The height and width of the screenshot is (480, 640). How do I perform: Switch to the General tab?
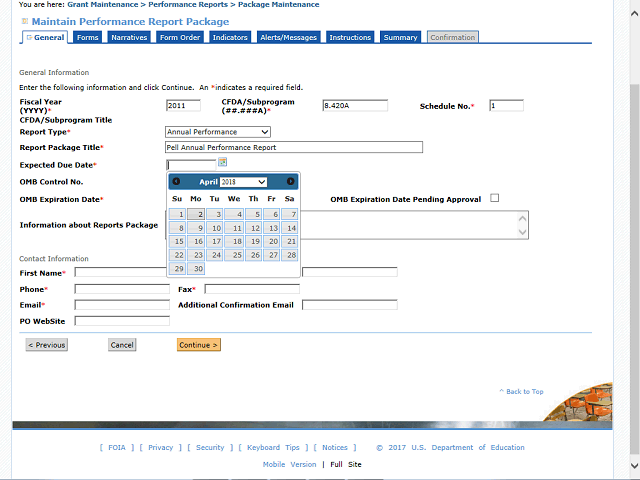coord(45,37)
